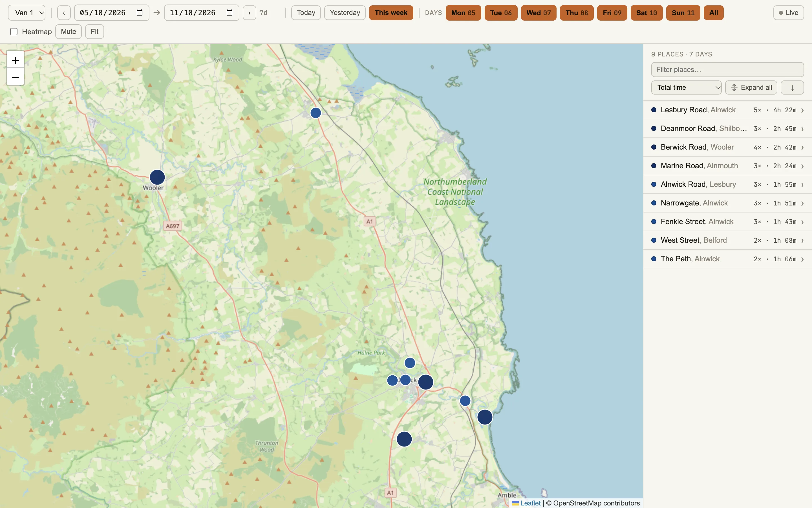Expand the Berwick Road, Wooler row

click(x=727, y=147)
